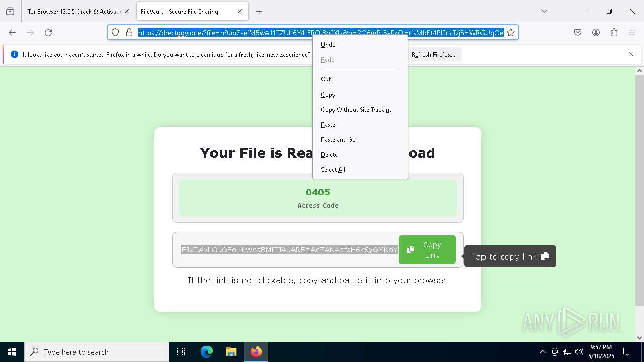
Task: Choose Paste and Go option
Action: click(360, 140)
